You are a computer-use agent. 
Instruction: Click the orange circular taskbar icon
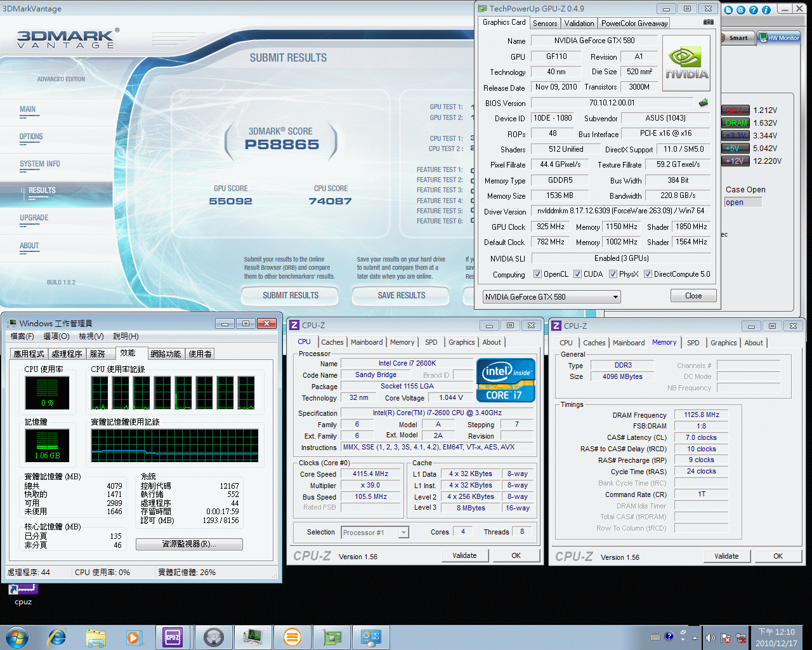292,637
